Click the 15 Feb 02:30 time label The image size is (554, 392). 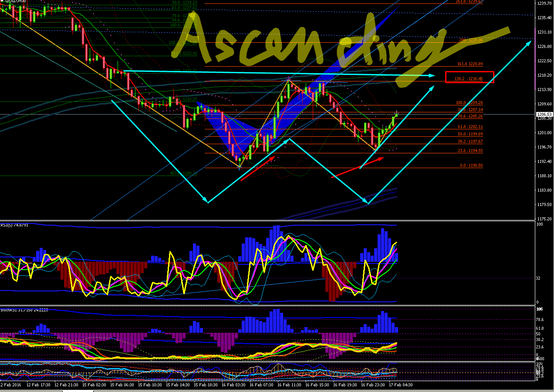pos(94,385)
